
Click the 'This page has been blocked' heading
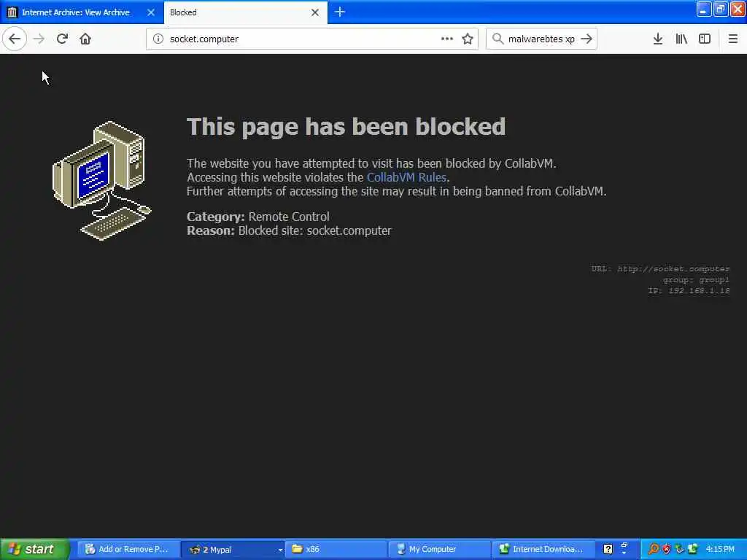coord(346,127)
